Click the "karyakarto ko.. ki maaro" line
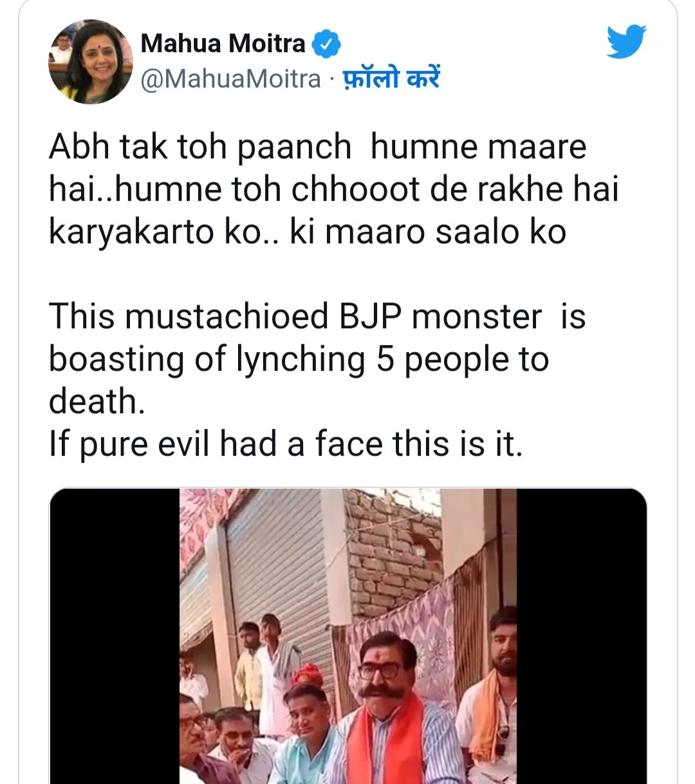 (x=307, y=232)
